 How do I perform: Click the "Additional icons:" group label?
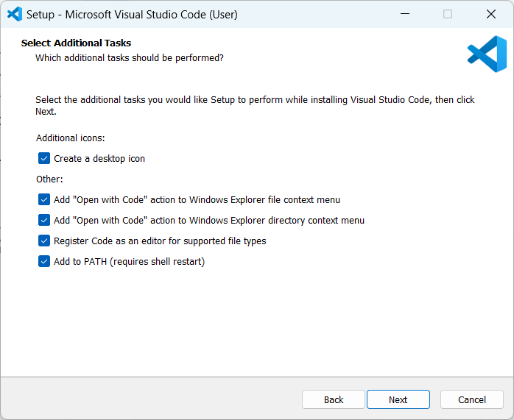(x=71, y=138)
